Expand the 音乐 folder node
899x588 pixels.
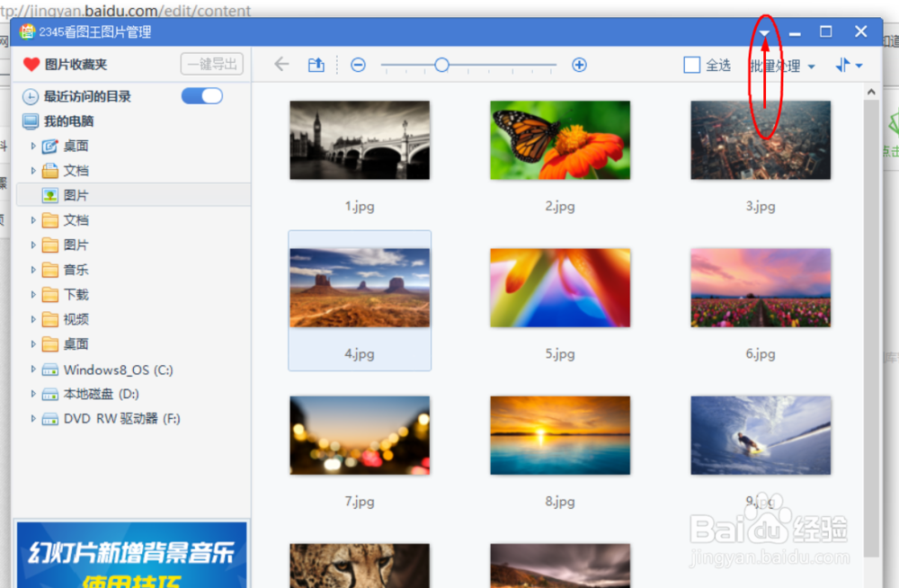33,270
